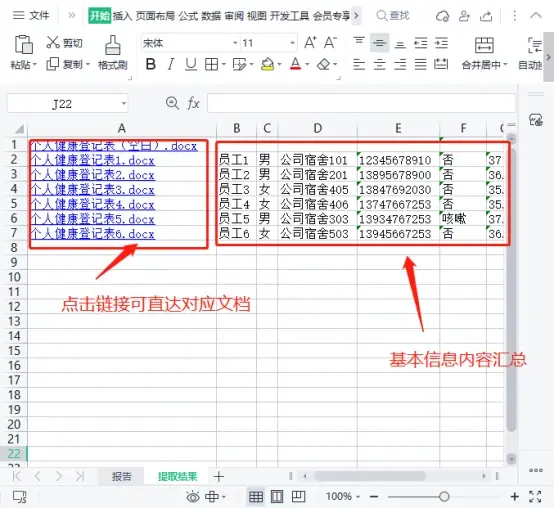554x508 pixels.
Task: Click the zoom magnifier icon beside fx
Action: click(172, 103)
